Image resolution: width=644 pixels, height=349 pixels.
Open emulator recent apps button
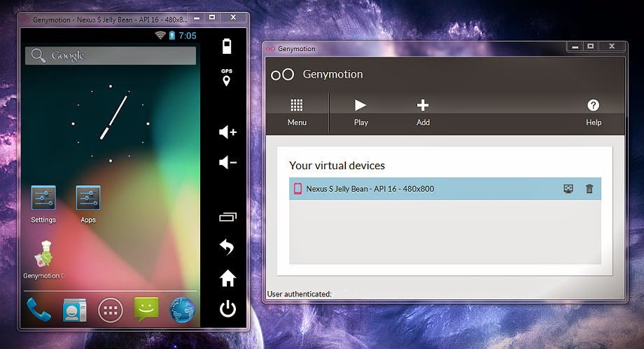coord(227,217)
